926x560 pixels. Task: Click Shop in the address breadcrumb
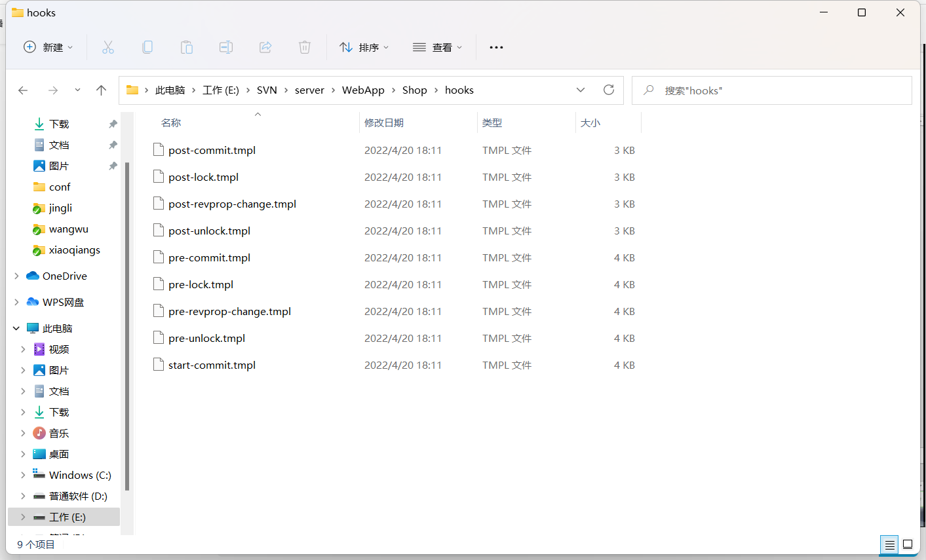(x=415, y=90)
